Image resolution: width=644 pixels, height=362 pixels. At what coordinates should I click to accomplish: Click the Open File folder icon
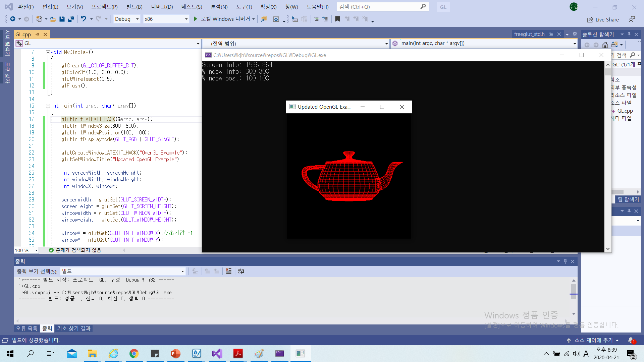click(x=53, y=19)
